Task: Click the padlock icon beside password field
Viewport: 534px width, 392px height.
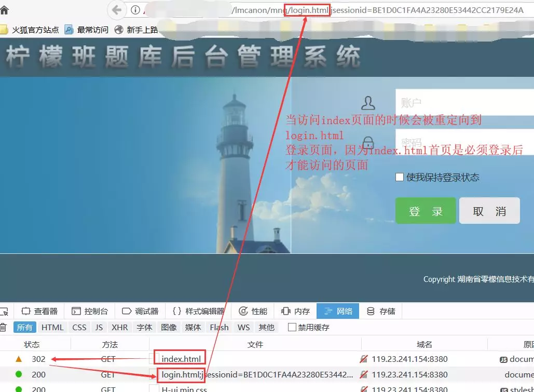Action: [x=368, y=142]
